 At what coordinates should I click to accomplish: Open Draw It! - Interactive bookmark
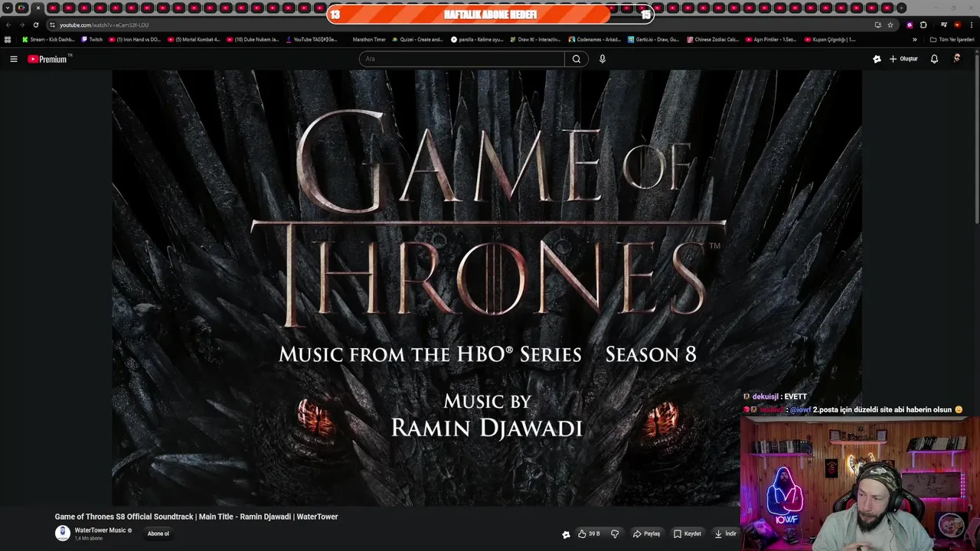pos(535,40)
